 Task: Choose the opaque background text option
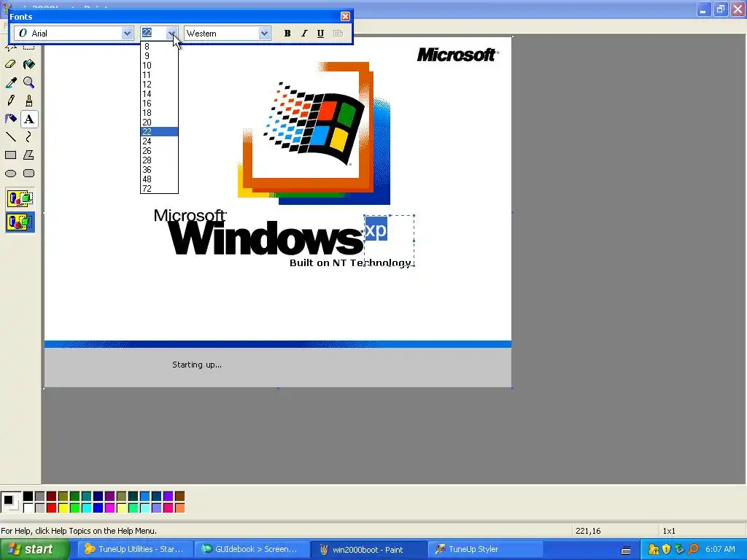20,198
